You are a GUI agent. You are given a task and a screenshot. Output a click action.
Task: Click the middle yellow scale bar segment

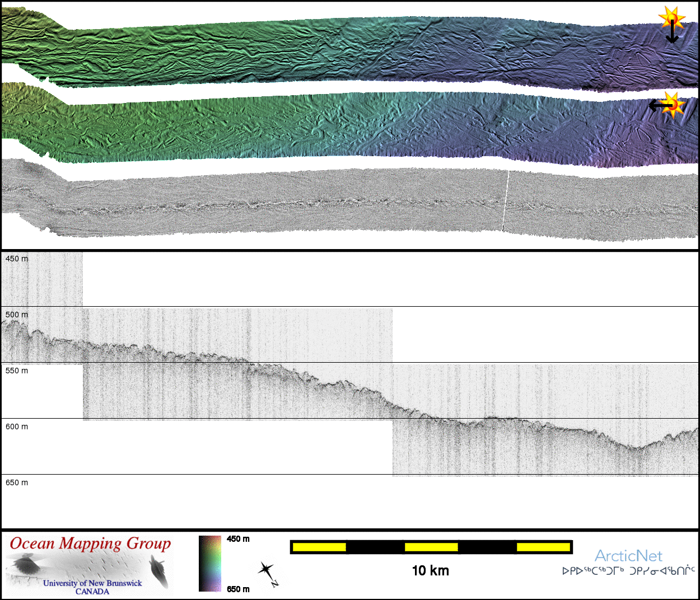(431, 547)
